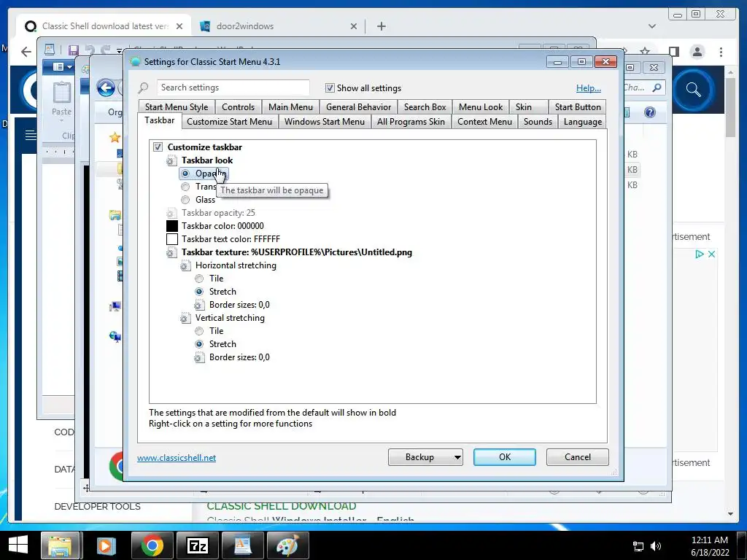Click in the Search settings field
This screenshot has width=747, height=560.
point(233,87)
